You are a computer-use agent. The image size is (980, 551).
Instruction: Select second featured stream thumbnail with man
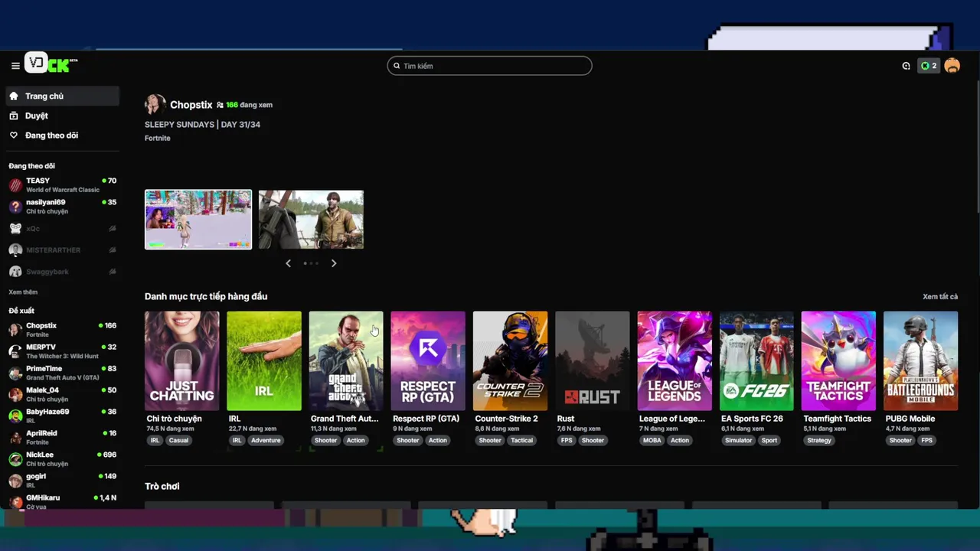tap(311, 220)
